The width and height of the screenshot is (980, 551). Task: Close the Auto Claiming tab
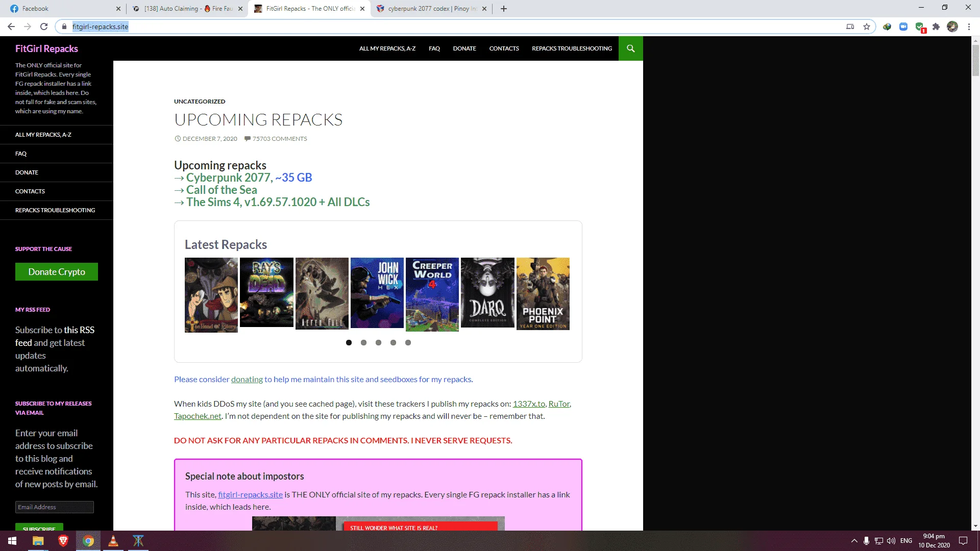(240, 9)
